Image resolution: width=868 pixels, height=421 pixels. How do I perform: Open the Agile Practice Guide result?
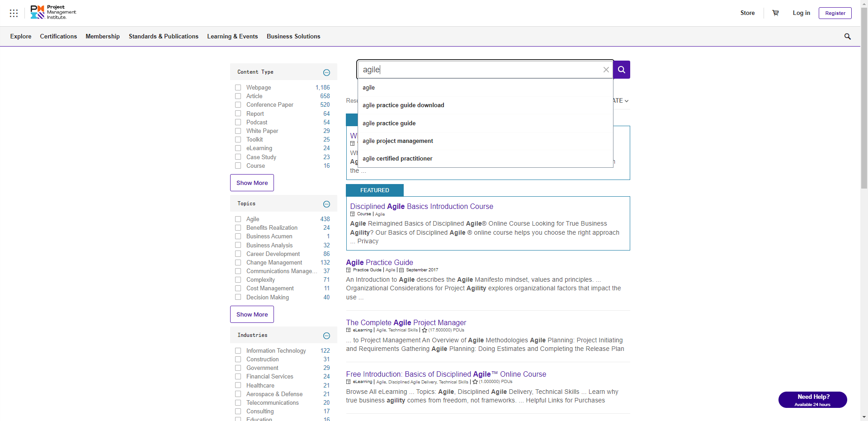point(379,262)
